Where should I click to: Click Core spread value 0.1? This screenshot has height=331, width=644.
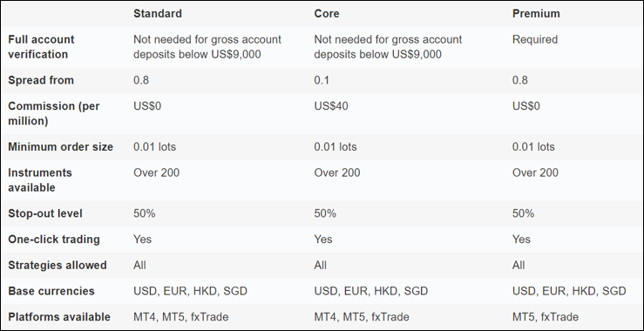coord(322,80)
